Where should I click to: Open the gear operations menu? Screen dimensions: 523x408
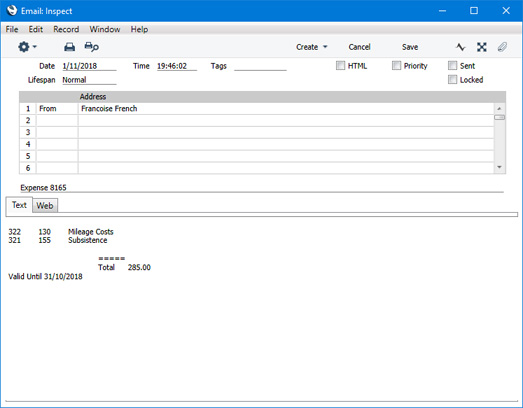(x=27, y=47)
